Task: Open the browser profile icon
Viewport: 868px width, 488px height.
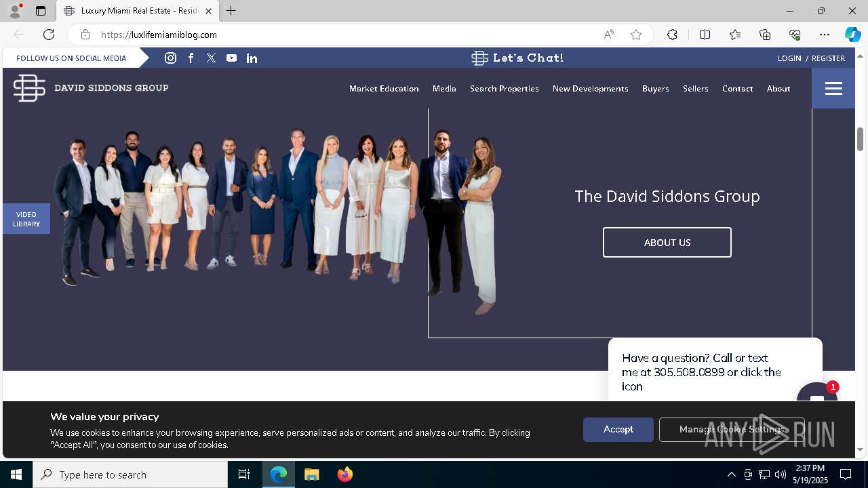Action: [15, 11]
